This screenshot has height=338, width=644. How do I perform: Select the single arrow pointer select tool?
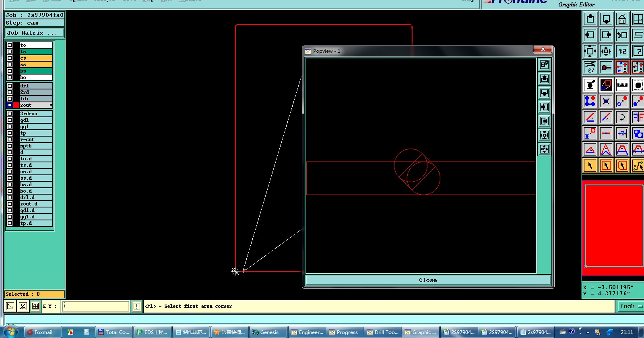(x=590, y=166)
